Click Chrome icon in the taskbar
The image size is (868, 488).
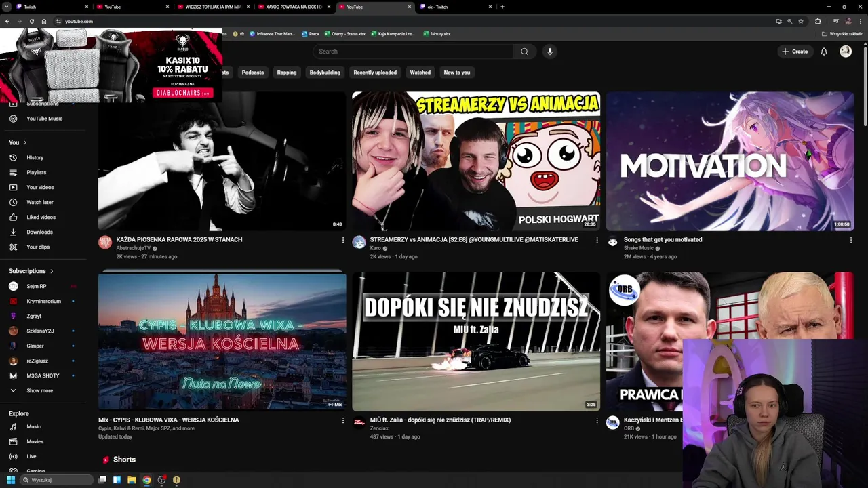point(146,480)
